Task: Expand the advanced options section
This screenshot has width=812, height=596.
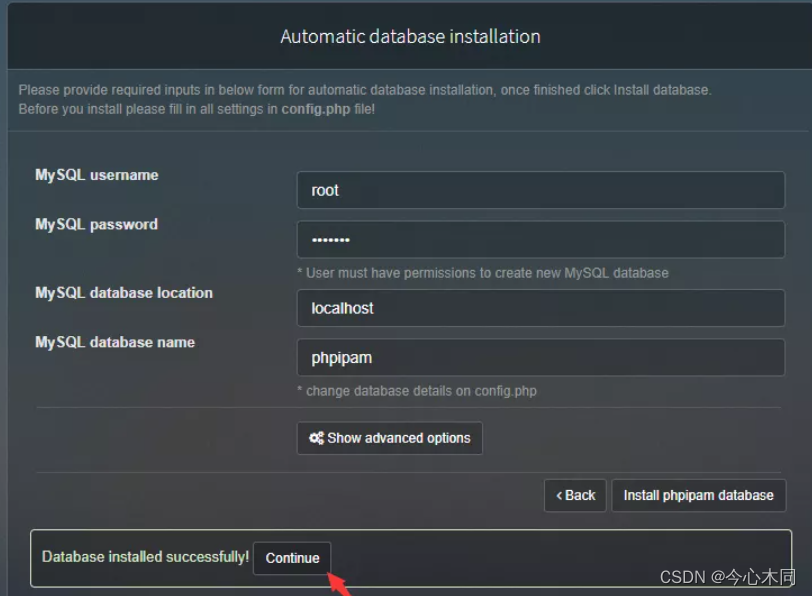Action: tap(389, 438)
